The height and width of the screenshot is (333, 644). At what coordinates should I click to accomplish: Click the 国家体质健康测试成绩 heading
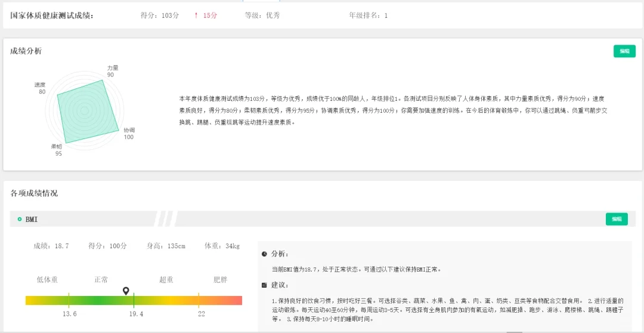52,16
